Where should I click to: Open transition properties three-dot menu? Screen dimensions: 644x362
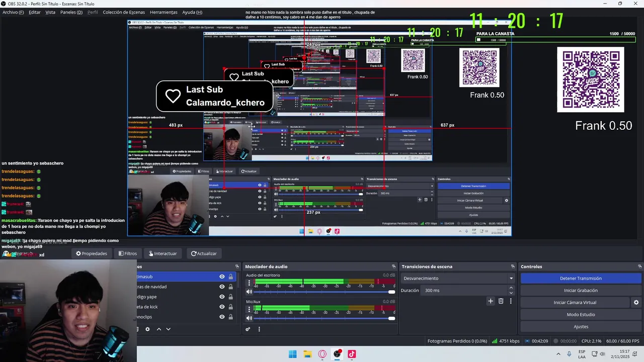(x=511, y=301)
